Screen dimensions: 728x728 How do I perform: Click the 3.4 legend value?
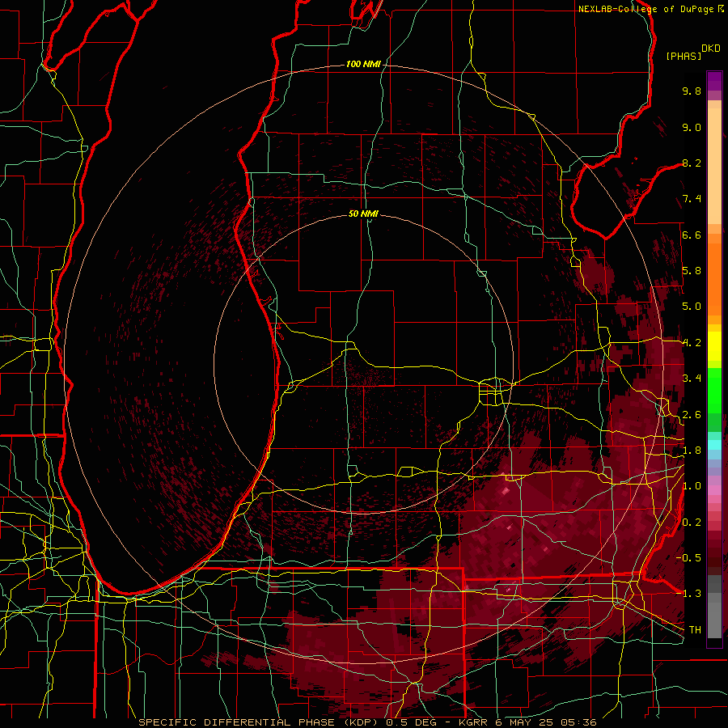tap(692, 379)
